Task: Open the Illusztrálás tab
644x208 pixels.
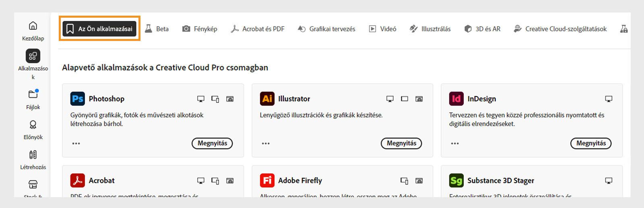Action: pos(430,29)
